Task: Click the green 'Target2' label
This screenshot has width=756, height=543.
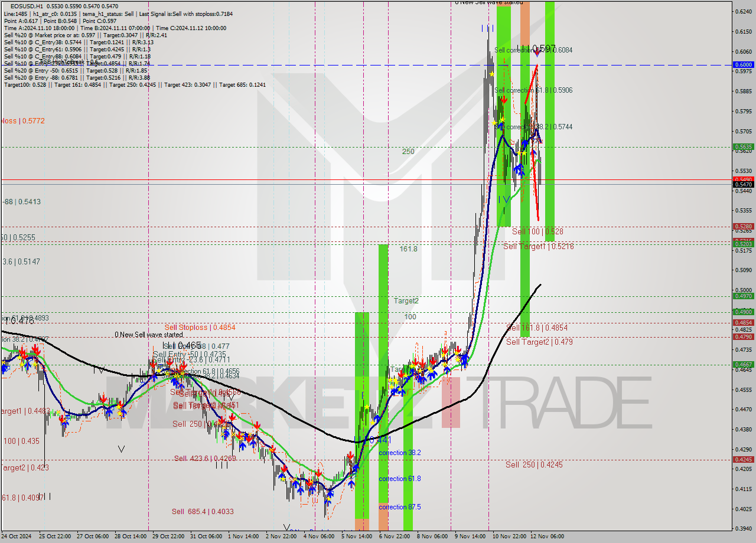Action: (x=406, y=301)
